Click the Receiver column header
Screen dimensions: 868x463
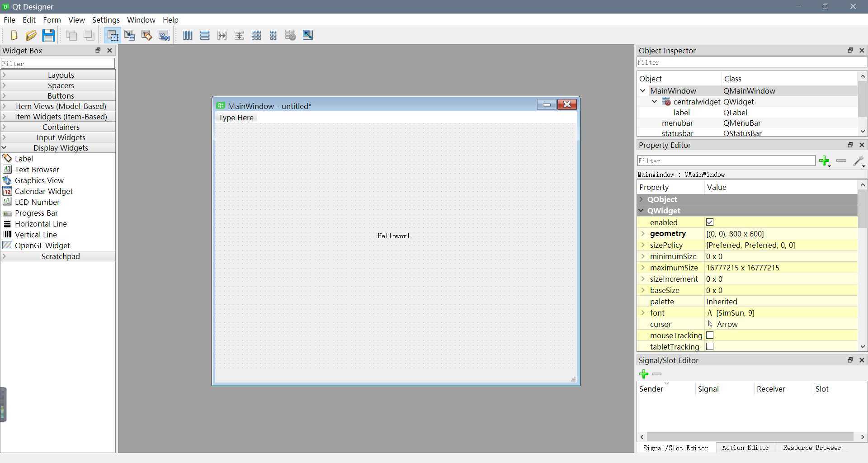coord(783,389)
